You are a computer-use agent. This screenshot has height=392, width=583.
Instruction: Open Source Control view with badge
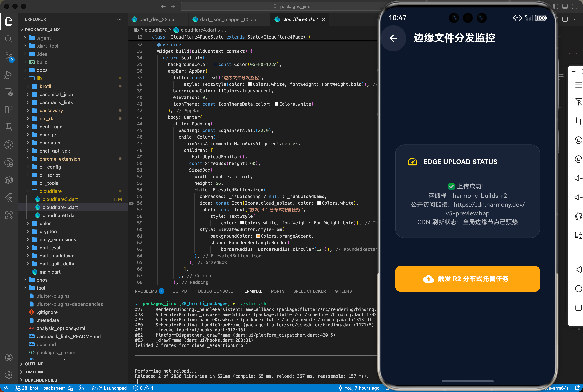point(9,57)
